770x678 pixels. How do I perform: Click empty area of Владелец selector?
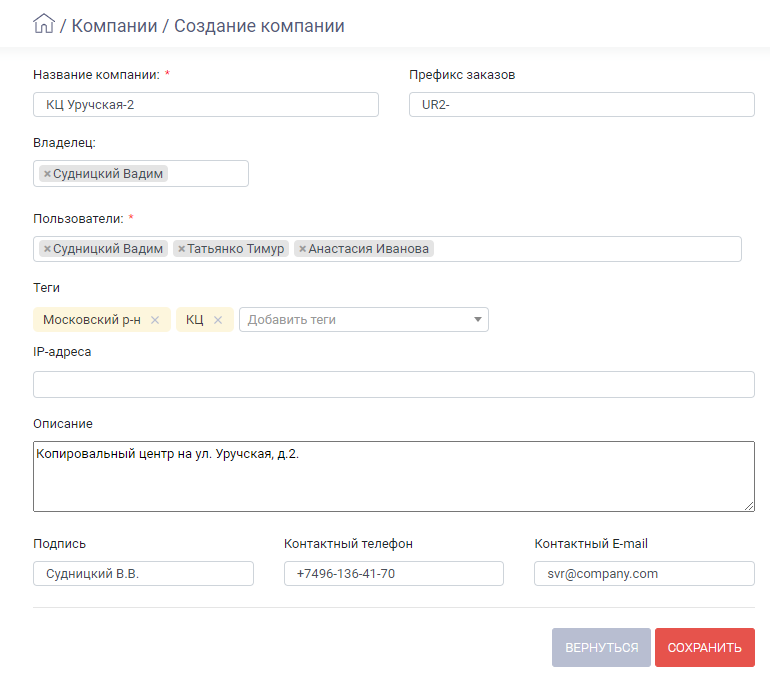[x=207, y=174]
